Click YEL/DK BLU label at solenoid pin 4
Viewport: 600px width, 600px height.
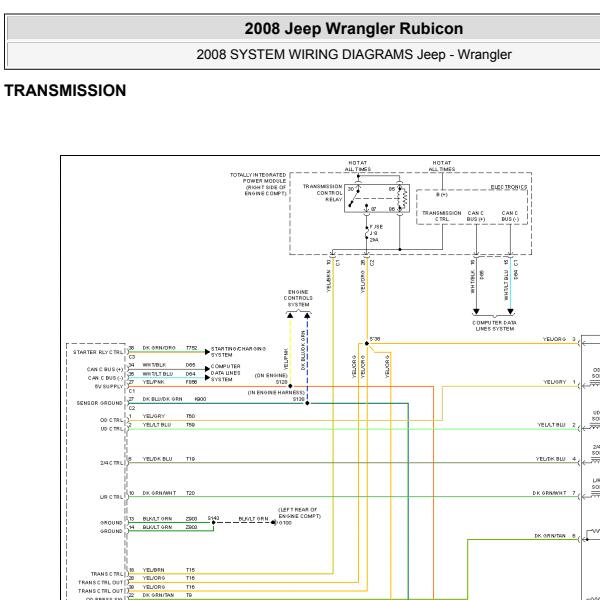click(551, 459)
